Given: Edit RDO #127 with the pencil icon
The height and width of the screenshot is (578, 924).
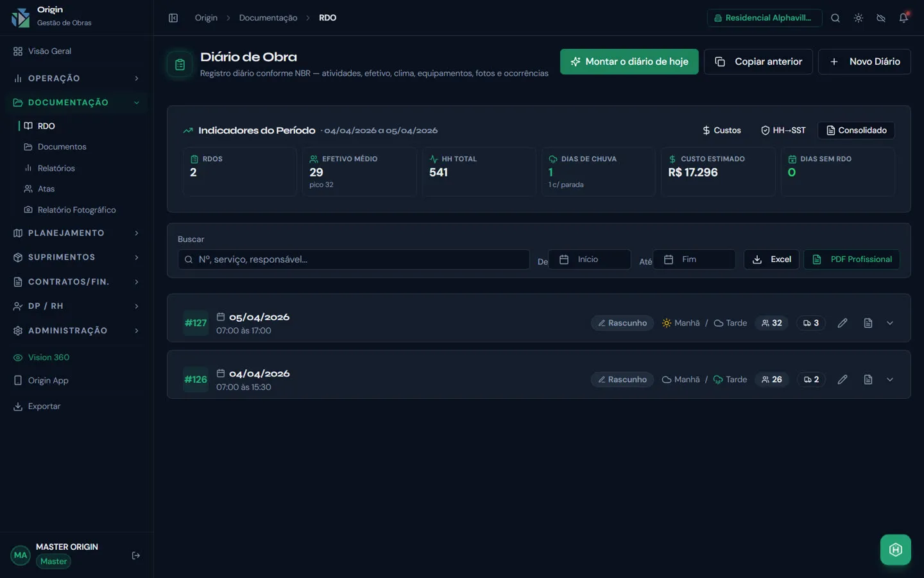Looking at the screenshot, I should click(x=843, y=323).
